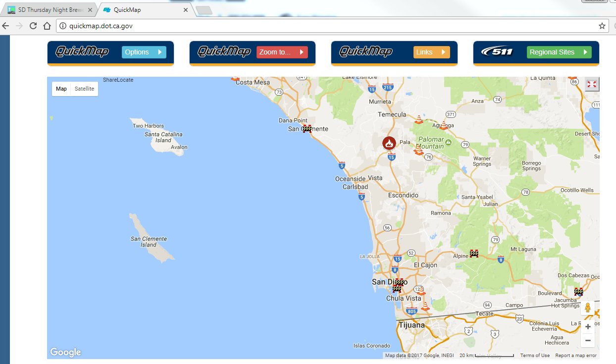Select the traffic cone nearest the I-805 shield
Screen dimensions: 616x364
(x=425, y=306)
